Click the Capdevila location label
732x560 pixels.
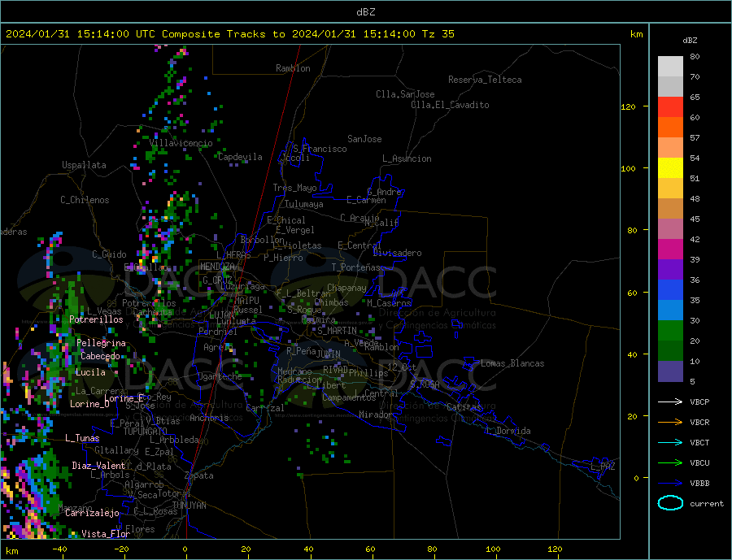click(x=241, y=157)
